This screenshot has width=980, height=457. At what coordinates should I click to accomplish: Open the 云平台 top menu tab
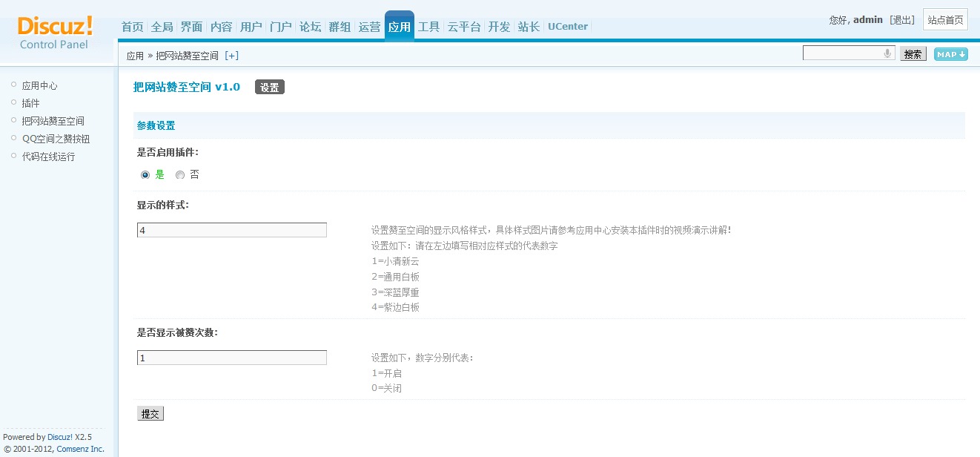coord(464,27)
